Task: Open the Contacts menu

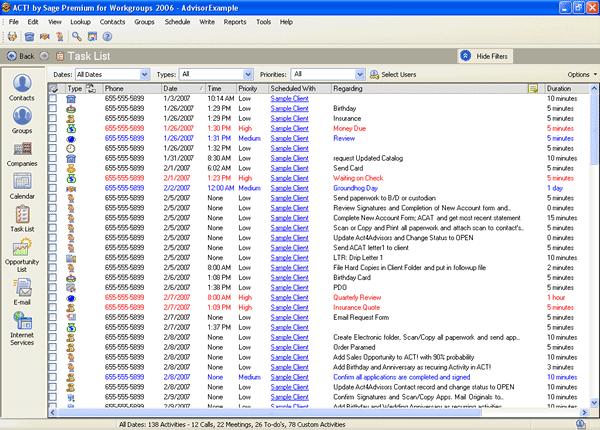Action: click(112, 22)
